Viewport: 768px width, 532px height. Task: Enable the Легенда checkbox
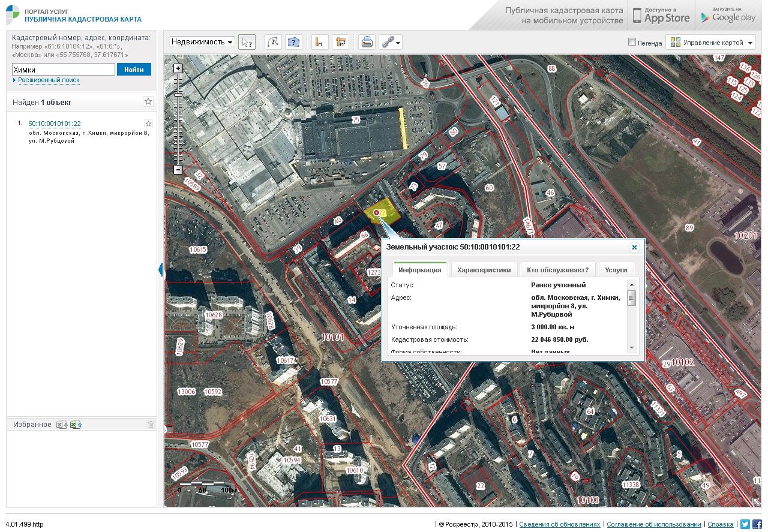coord(632,42)
